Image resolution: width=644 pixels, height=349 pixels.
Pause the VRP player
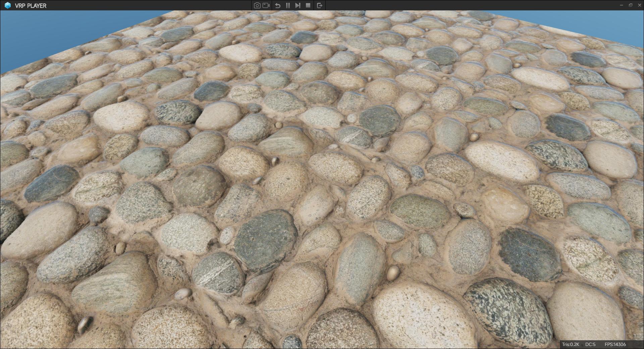coord(288,5)
